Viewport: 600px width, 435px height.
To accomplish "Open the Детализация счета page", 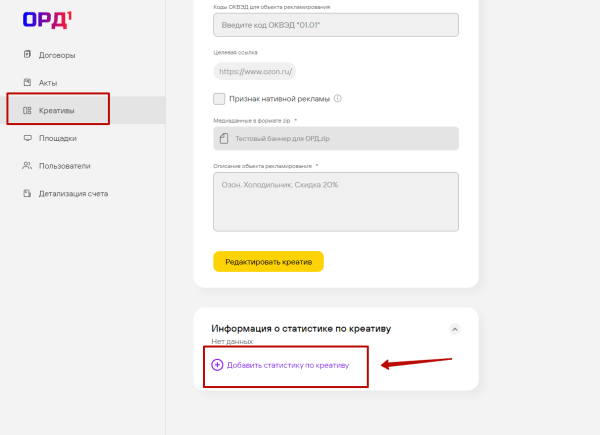I will coord(73,193).
